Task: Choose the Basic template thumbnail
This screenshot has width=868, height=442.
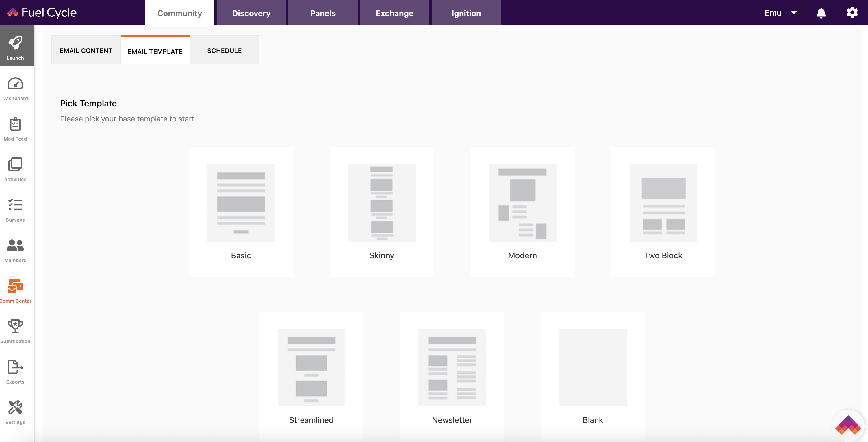Action: click(x=241, y=203)
